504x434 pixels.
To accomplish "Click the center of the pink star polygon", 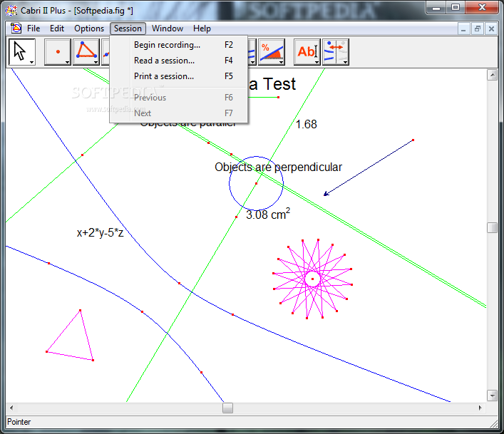I will (x=312, y=279).
